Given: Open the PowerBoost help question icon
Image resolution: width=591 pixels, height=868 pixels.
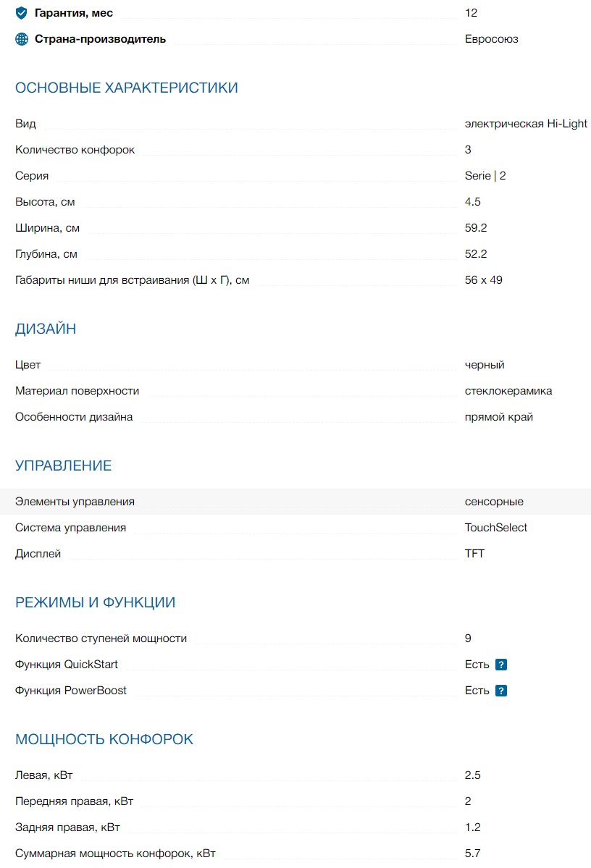Looking at the screenshot, I should coord(501,691).
